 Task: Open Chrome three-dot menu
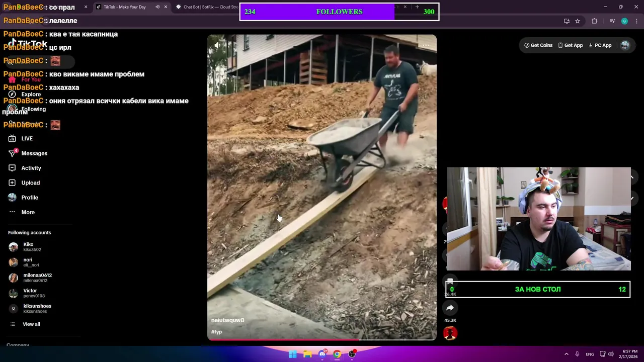(637, 21)
